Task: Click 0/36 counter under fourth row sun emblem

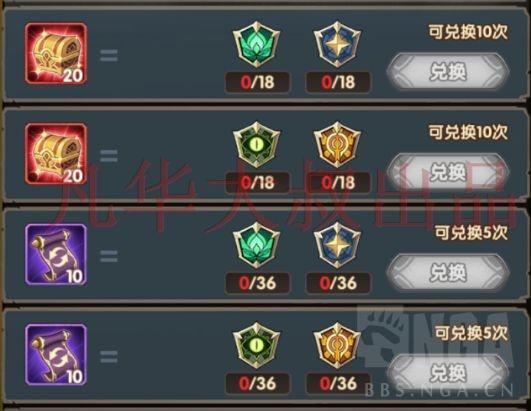Action: 338,384
